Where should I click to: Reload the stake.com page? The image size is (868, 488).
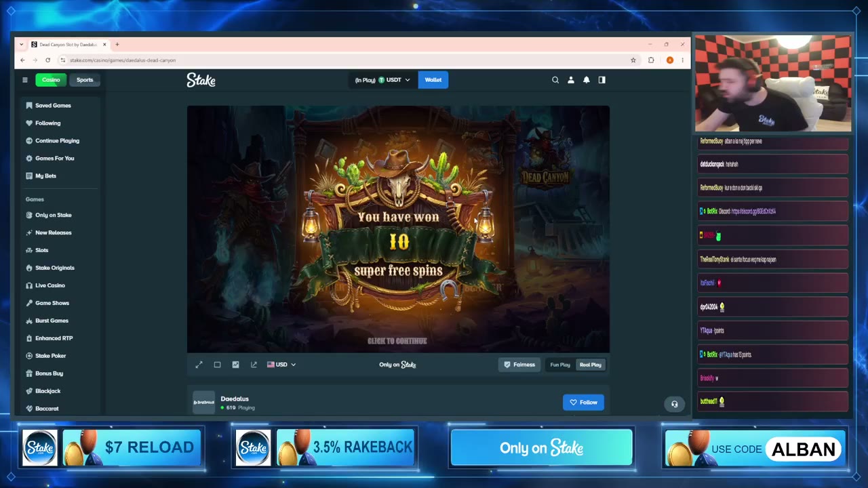coord(47,60)
